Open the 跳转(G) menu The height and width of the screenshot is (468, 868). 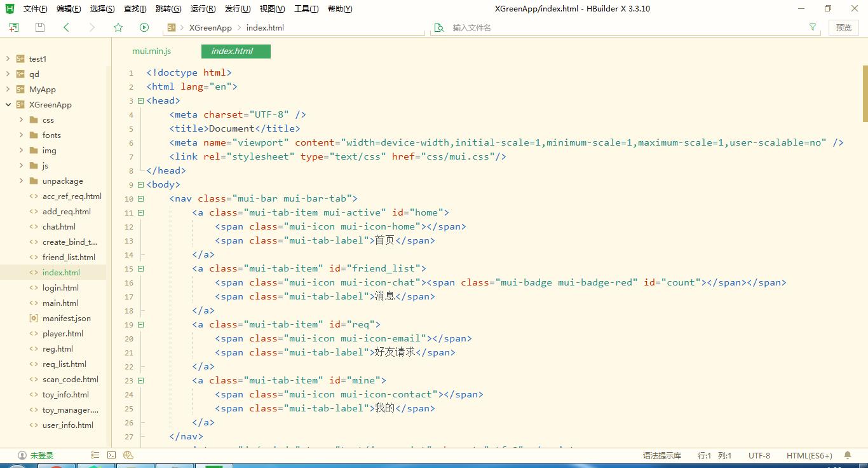(x=168, y=9)
